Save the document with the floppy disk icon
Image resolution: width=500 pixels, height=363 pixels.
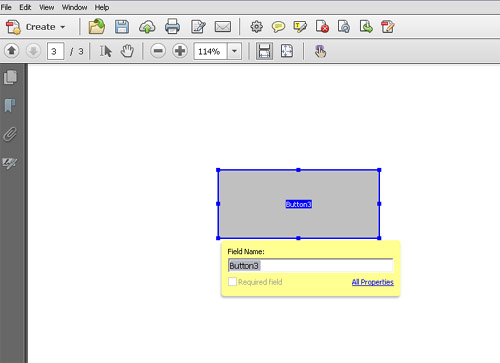[122, 27]
